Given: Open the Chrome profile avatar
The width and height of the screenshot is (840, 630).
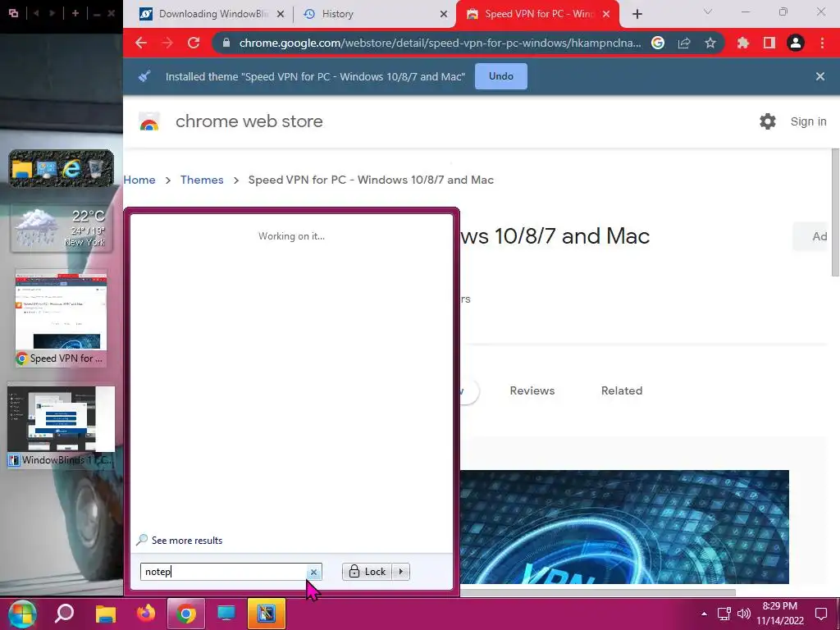Looking at the screenshot, I should click(796, 43).
